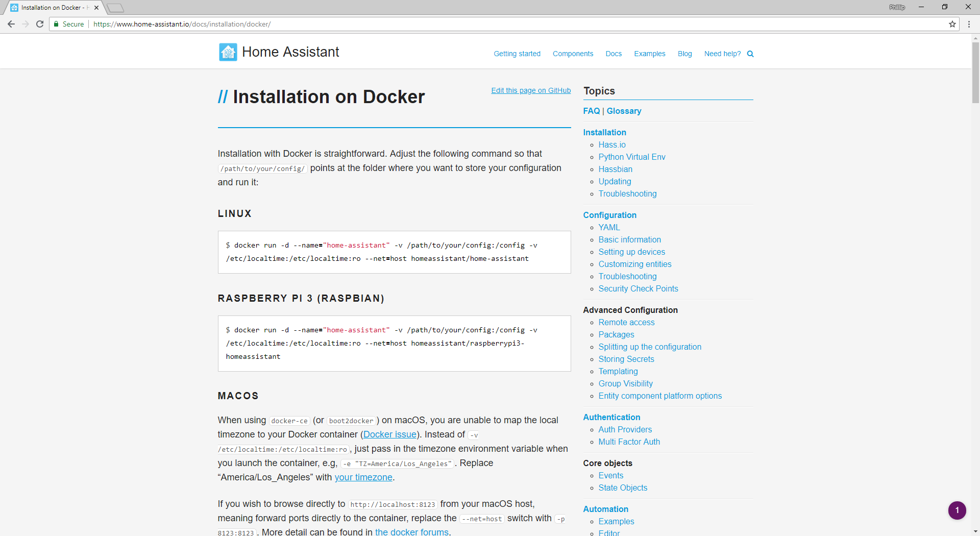
Task: Open Splitting up the configuration link
Action: coord(650,347)
